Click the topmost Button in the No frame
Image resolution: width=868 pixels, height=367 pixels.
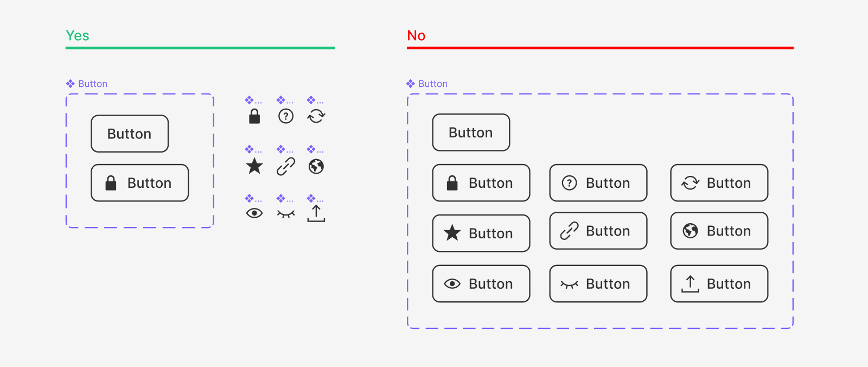pos(470,132)
